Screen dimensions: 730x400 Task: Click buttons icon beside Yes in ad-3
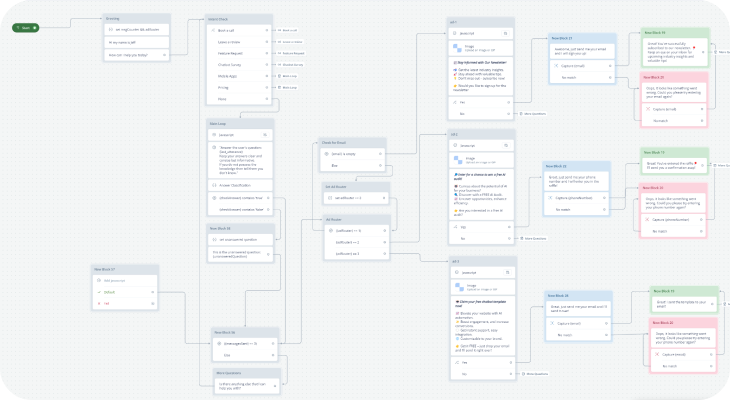(457, 363)
